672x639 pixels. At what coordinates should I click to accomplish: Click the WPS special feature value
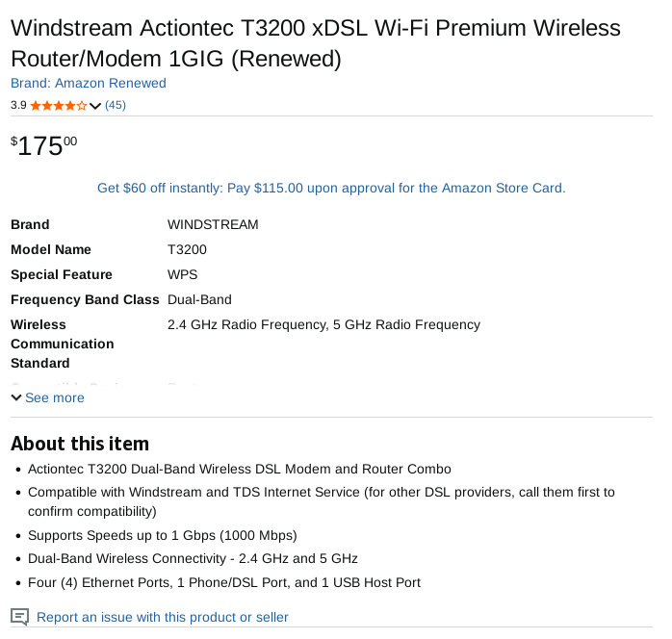click(x=182, y=274)
